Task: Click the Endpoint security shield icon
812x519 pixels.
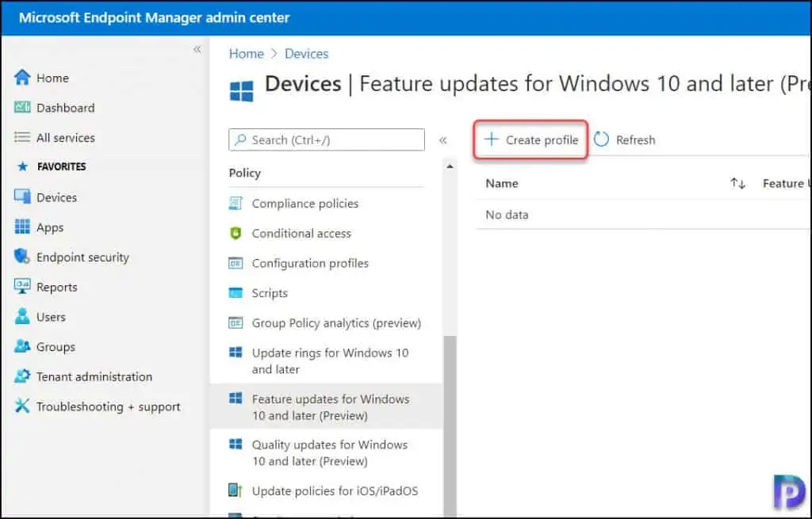Action: (22, 256)
